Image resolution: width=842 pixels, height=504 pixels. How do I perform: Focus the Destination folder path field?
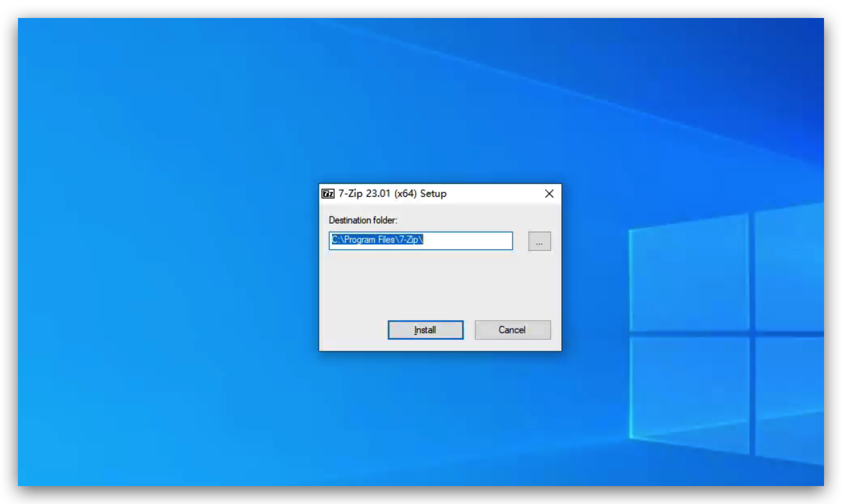coord(421,240)
